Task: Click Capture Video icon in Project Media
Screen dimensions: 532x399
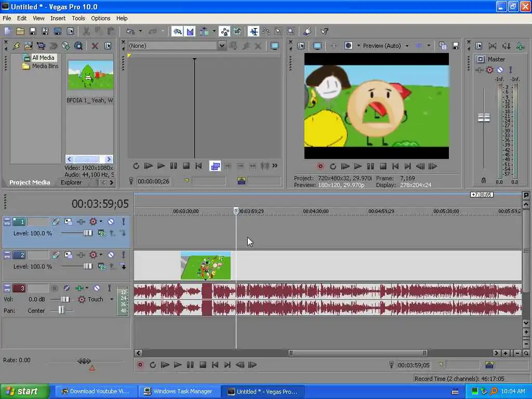Action: click(x=41, y=46)
